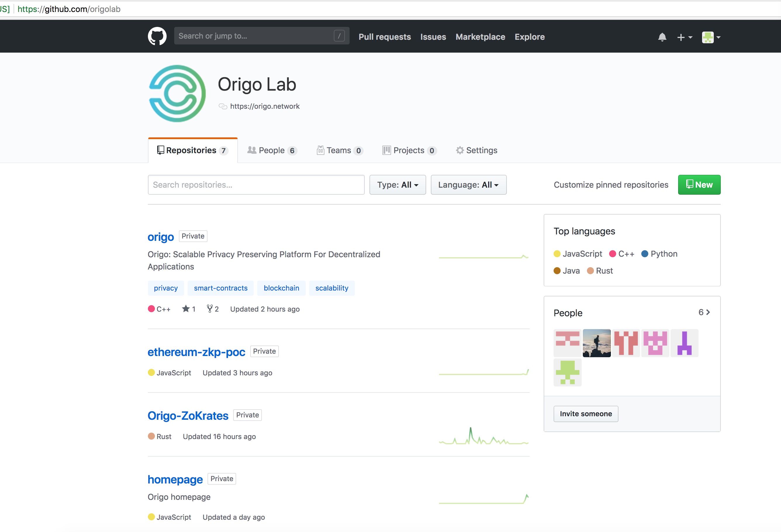Click the yellow JavaScript color dot in Top languages
The width and height of the screenshot is (781, 532).
(x=557, y=254)
